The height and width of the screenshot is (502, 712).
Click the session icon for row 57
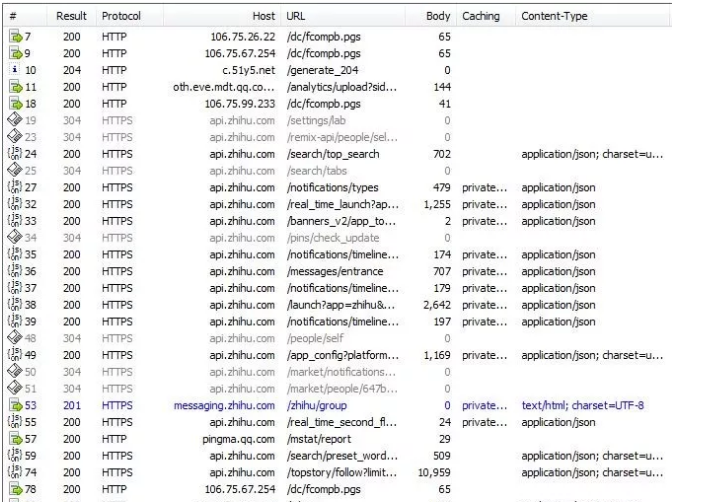(15, 439)
